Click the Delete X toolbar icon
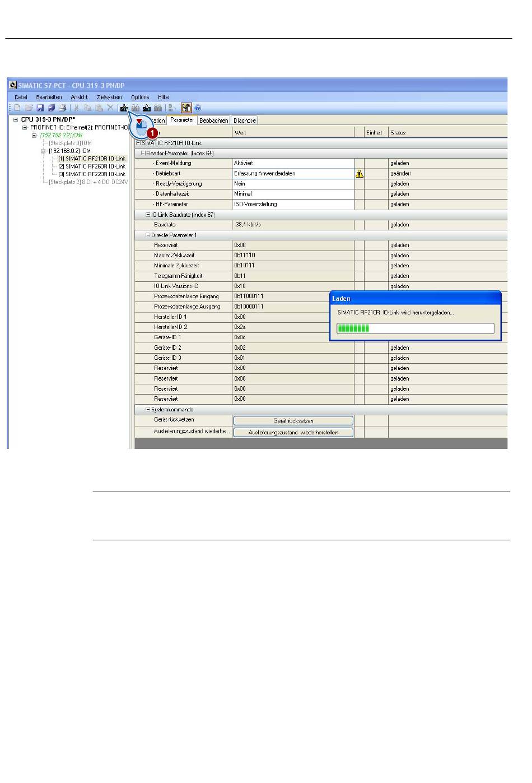The width and height of the screenshot is (532, 783). coord(110,108)
